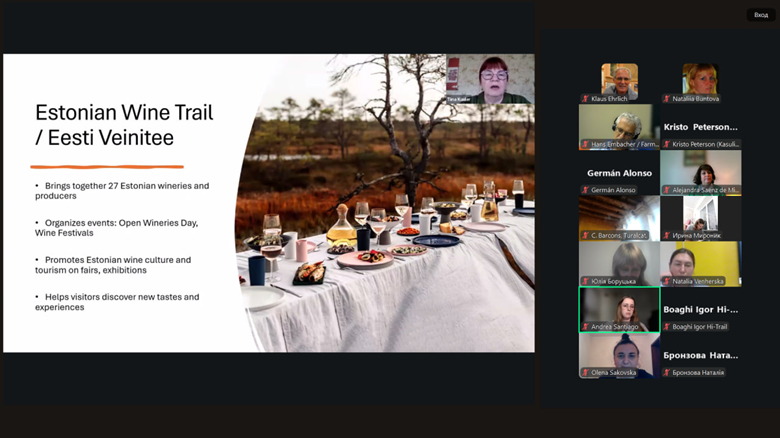Click the large 'Germán Alonso' name placeholder

pos(619,173)
